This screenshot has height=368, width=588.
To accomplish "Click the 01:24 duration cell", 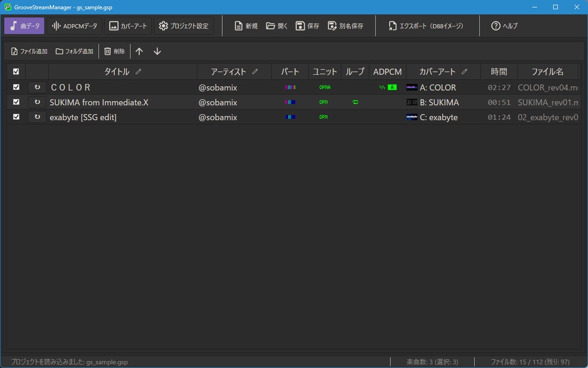I will click(x=499, y=117).
